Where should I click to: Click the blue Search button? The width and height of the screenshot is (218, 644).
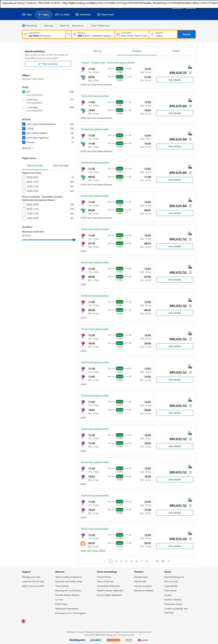[x=186, y=34]
